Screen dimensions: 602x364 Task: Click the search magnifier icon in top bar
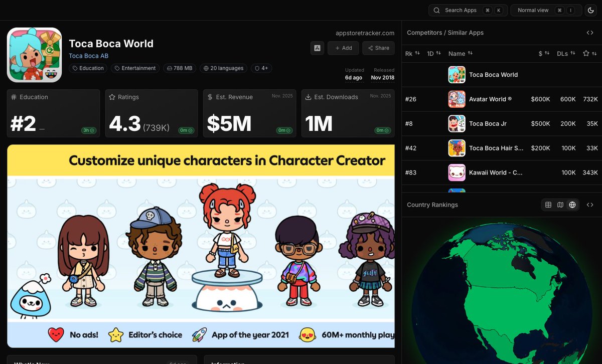(x=436, y=10)
